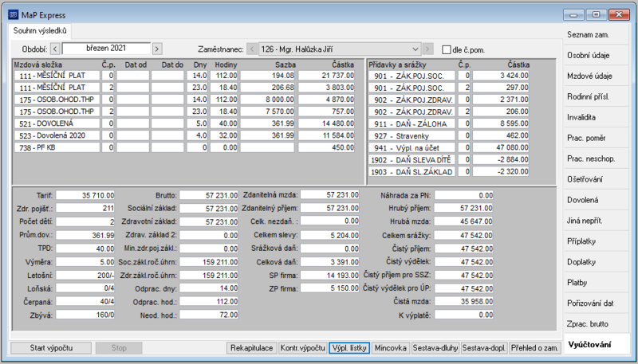Click the Čistá mzda field 35 958.00

click(x=464, y=301)
